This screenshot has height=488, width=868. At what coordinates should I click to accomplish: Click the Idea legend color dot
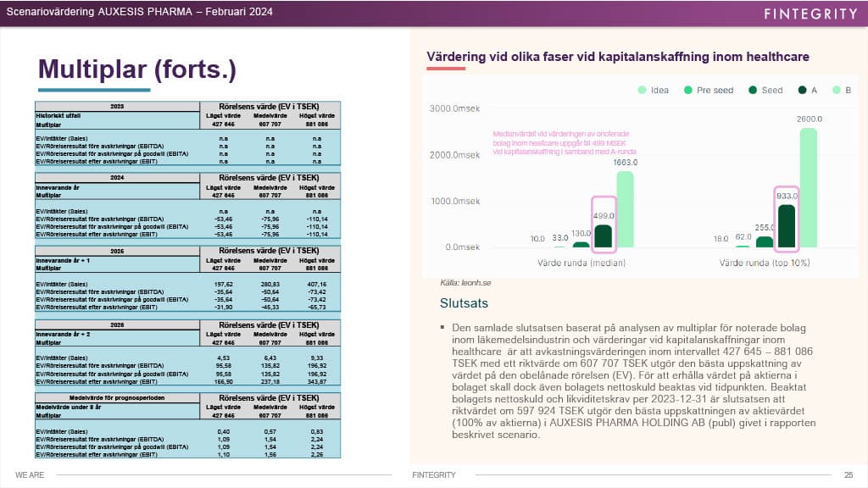(643, 90)
